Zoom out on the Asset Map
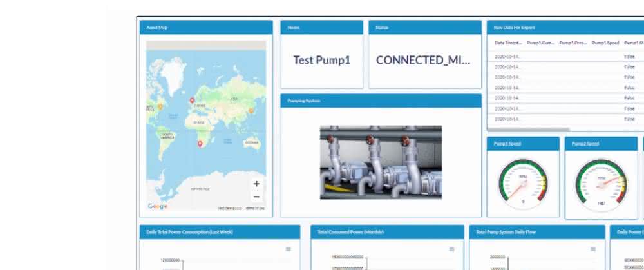The width and height of the screenshot is (644, 270). pos(256,197)
